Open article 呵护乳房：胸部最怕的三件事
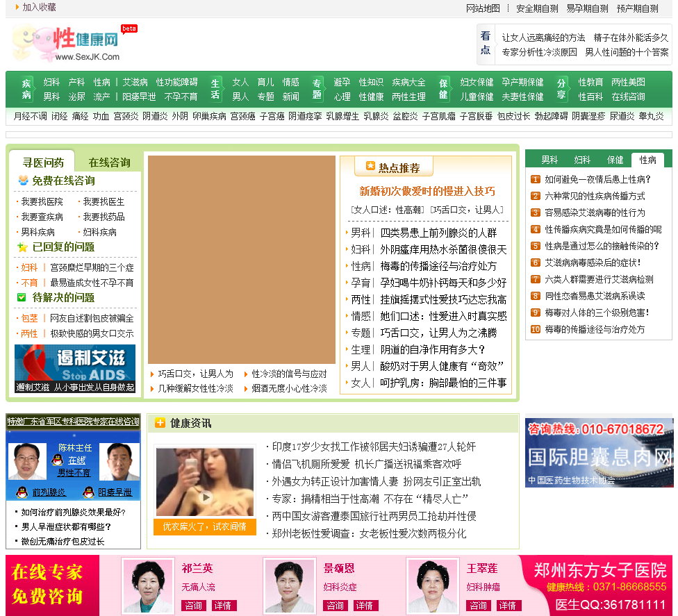Image resolution: width=678 pixels, height=616 pixels. [x=443, y=383]
